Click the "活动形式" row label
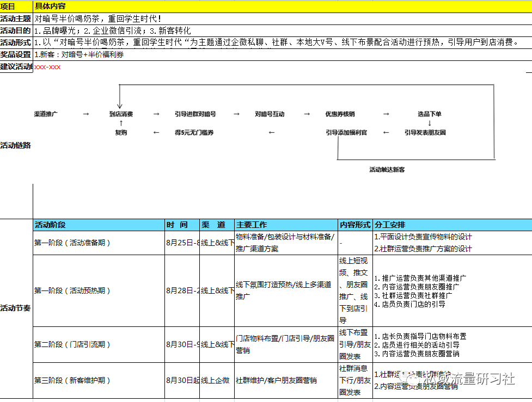The image size is (532, 402). [x=16, y=43]
